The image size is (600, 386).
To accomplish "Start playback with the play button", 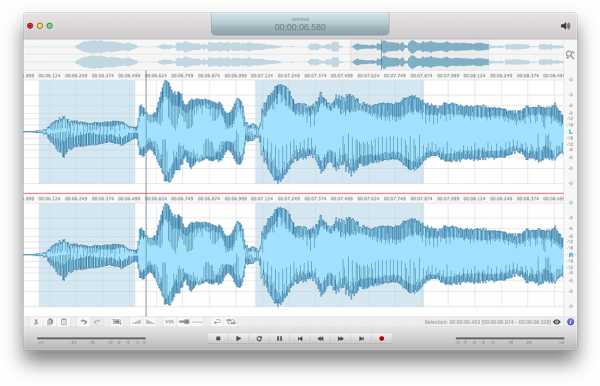I will tap(238, 339).
